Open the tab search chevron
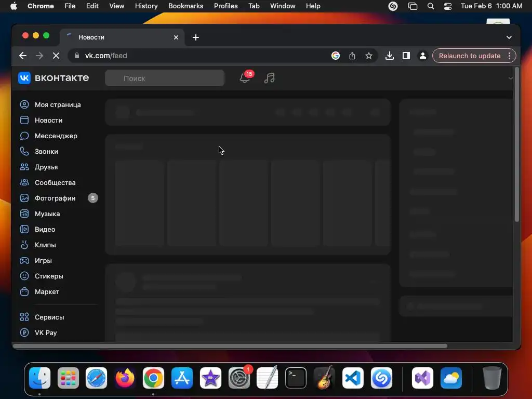Image resolution: width=532 pixels, height=399 pixels. coord(509,37)
